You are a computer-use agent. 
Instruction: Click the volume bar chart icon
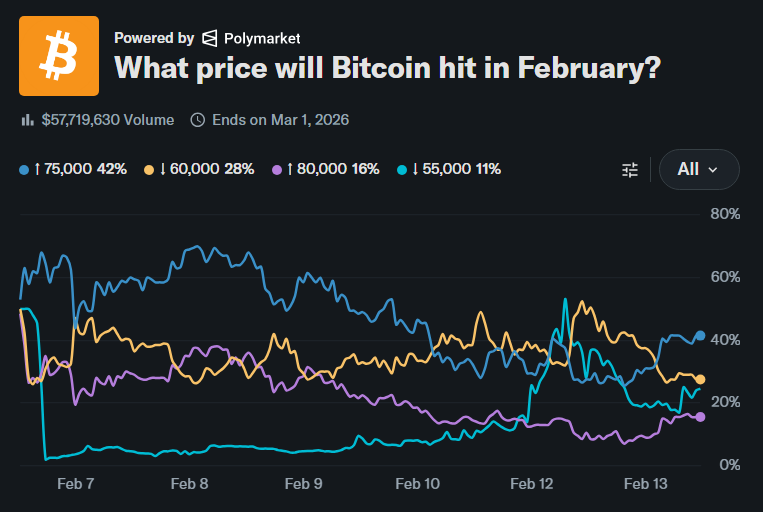tap(27, 120)
